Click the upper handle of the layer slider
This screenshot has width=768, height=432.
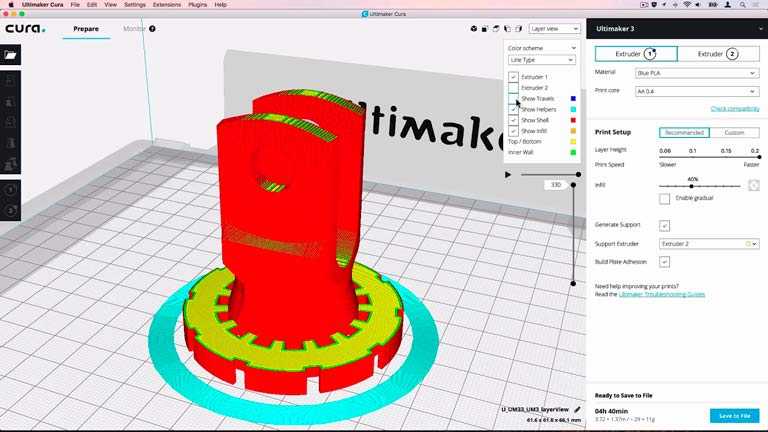tap(573, 185)
